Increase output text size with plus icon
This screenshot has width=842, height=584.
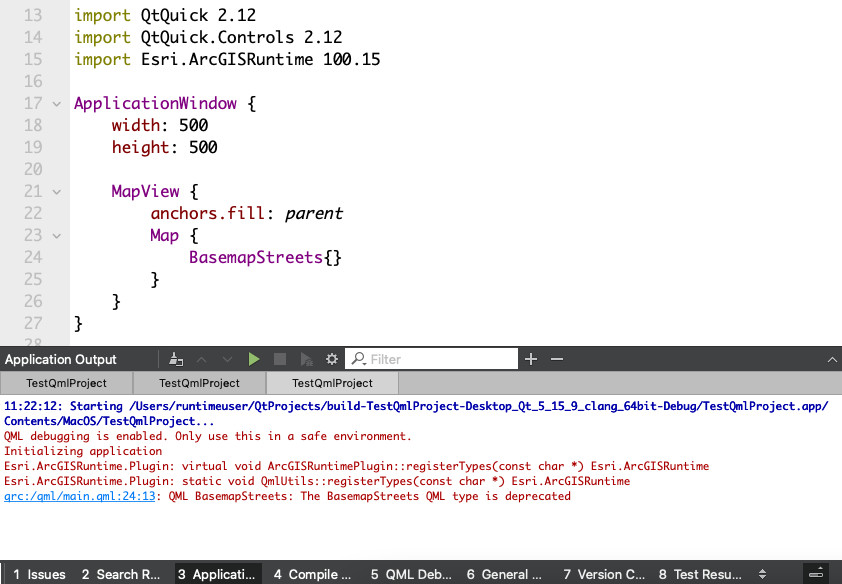tap(530, 358)
